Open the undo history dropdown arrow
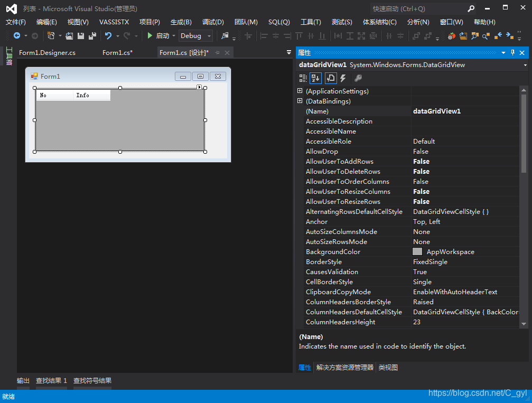 118,35
